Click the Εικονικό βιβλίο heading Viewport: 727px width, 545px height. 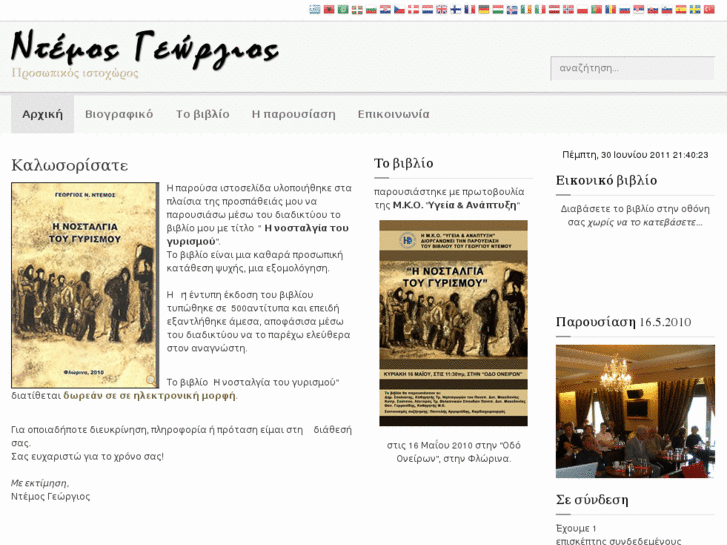tap(606, 180)
